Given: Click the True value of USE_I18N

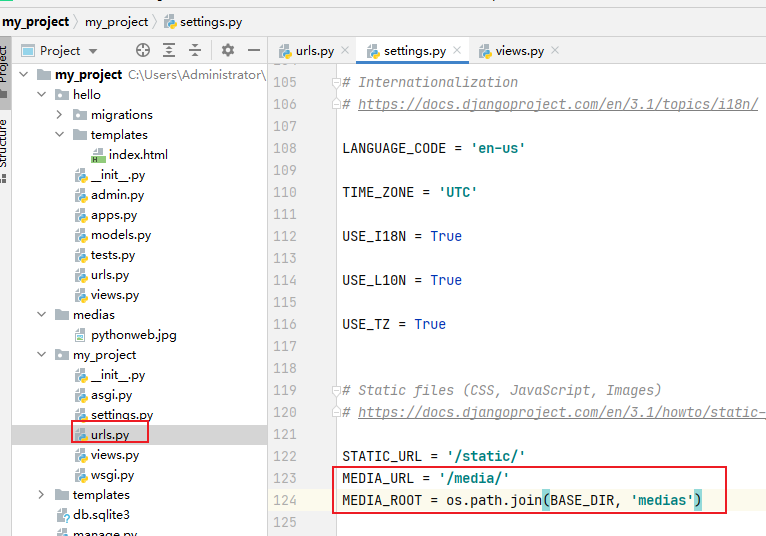Looking at the screenshot, I should pyautogui.click(x=446, y=236).
